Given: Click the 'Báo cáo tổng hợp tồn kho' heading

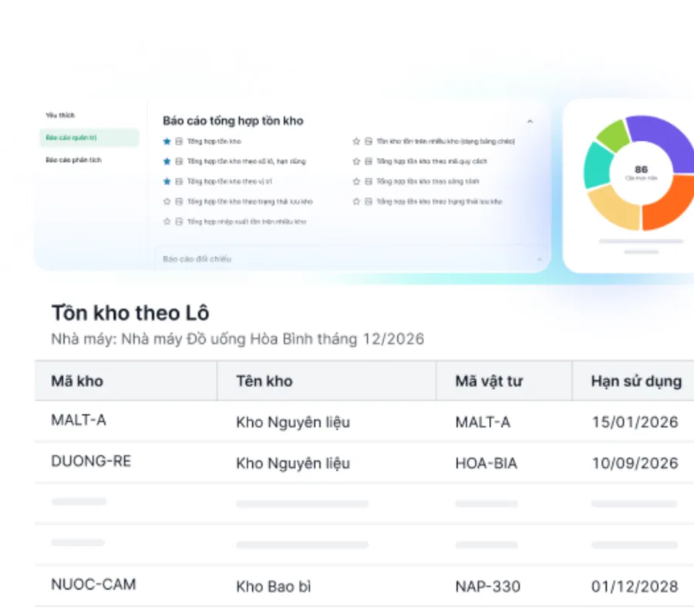Looking at the screenshot, I should pyautogui.click(x=233, y=121).
